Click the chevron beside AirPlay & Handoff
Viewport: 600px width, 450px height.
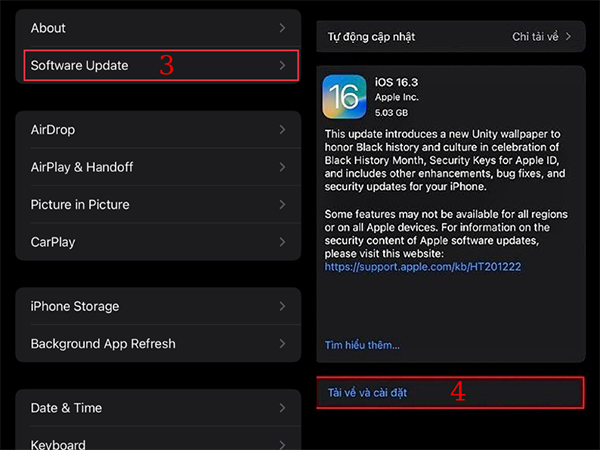click(282, 167)
